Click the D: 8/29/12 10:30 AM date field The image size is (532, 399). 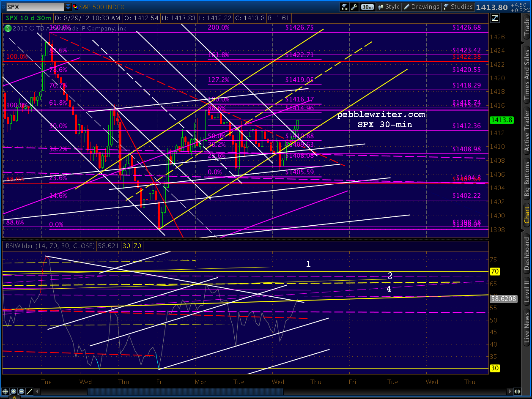pyautogui.click(x=88, y=18)
